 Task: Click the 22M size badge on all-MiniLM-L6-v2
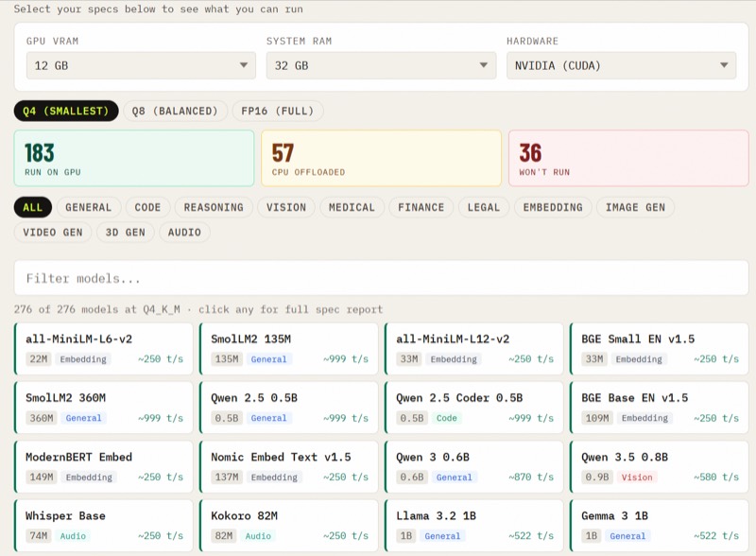pos(39,359)
